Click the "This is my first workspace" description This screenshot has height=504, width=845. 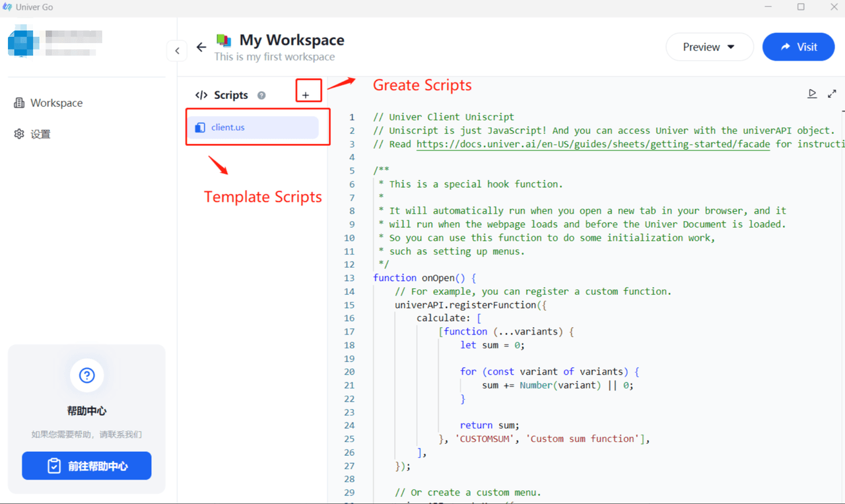[x=275, y=57]
